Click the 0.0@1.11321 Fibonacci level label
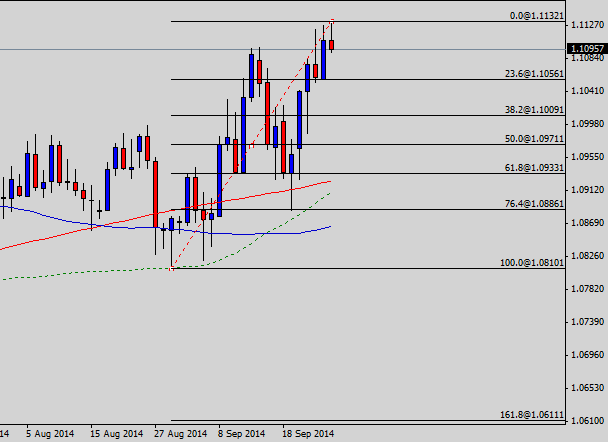This screenshot has width=608, height=442. click(x=538, y=16)
